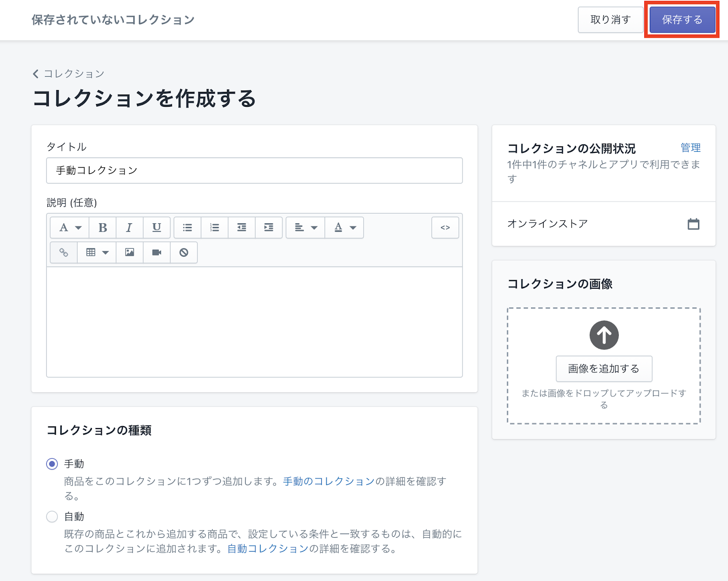Open 手動のコレクション details link
728x581 pixels.
[x=329, y=481]
